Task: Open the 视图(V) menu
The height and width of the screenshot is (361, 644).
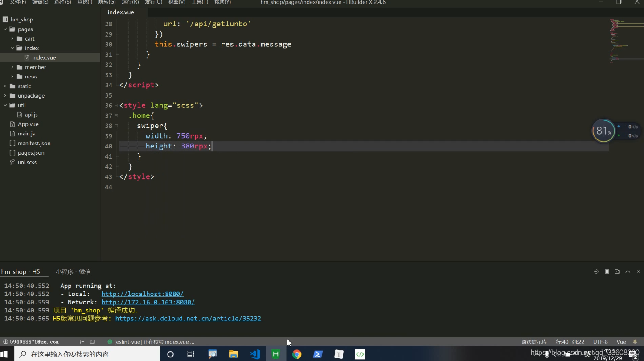Action: click(176, 2)
